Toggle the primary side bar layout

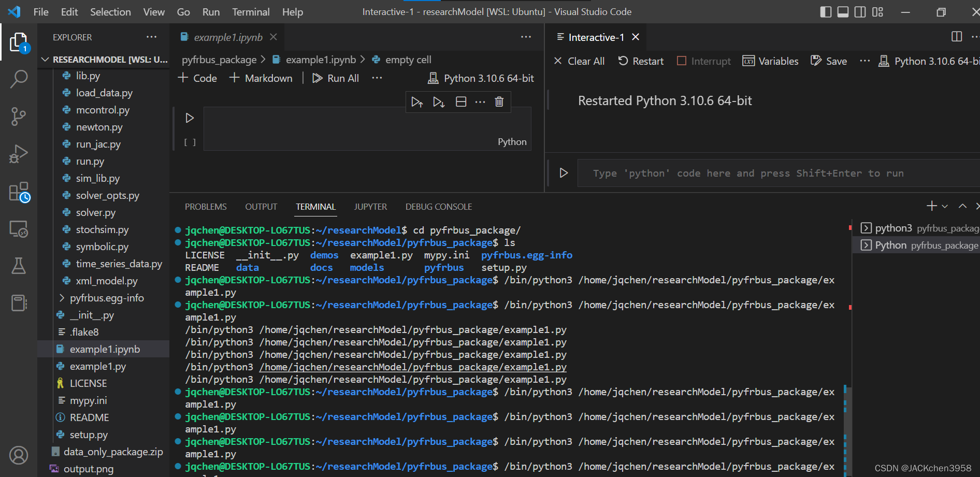tap(826, 12)
